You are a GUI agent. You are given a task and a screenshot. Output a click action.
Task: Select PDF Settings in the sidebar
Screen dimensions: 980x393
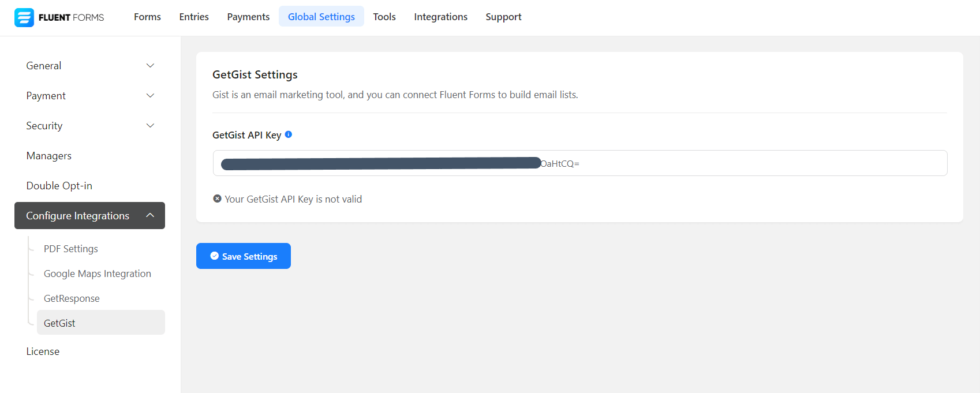point(71,249)
